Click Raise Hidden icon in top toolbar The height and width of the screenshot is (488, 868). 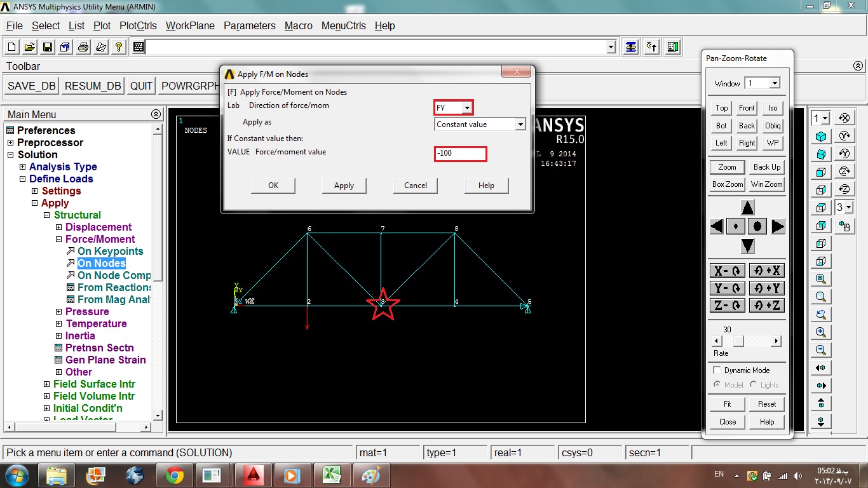[630, 47]
